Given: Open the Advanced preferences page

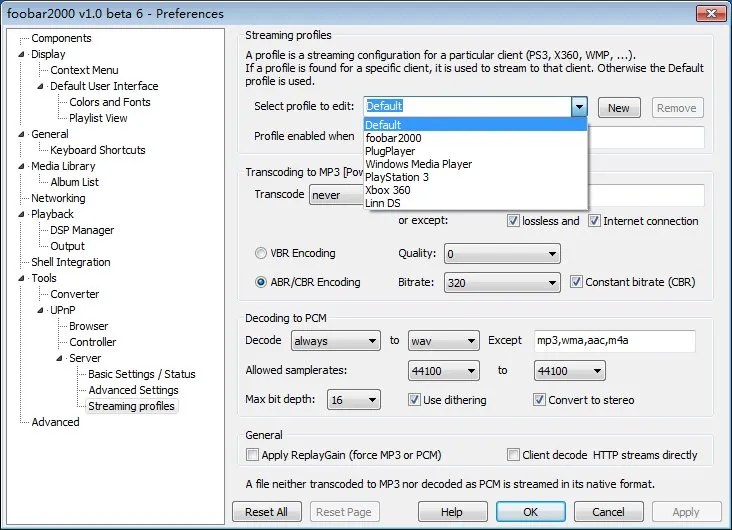Looking at the screenshot, I should point(56,422).
